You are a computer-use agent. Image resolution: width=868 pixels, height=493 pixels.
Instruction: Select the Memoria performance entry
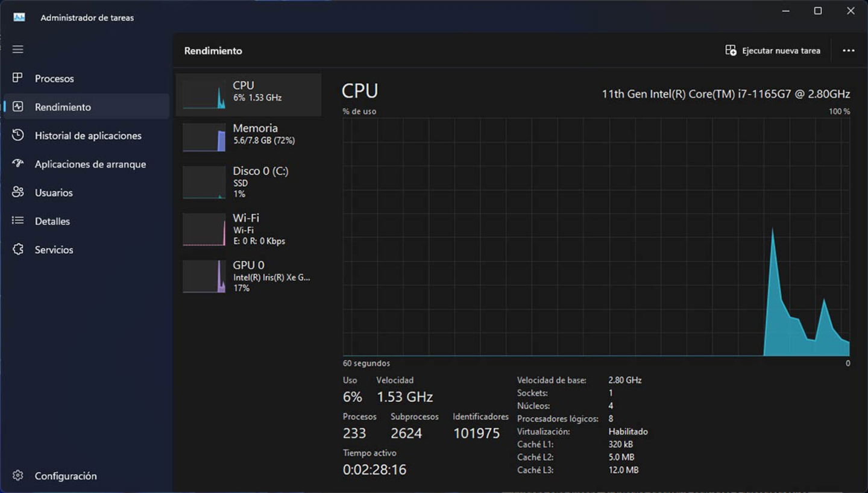[248, 137]
